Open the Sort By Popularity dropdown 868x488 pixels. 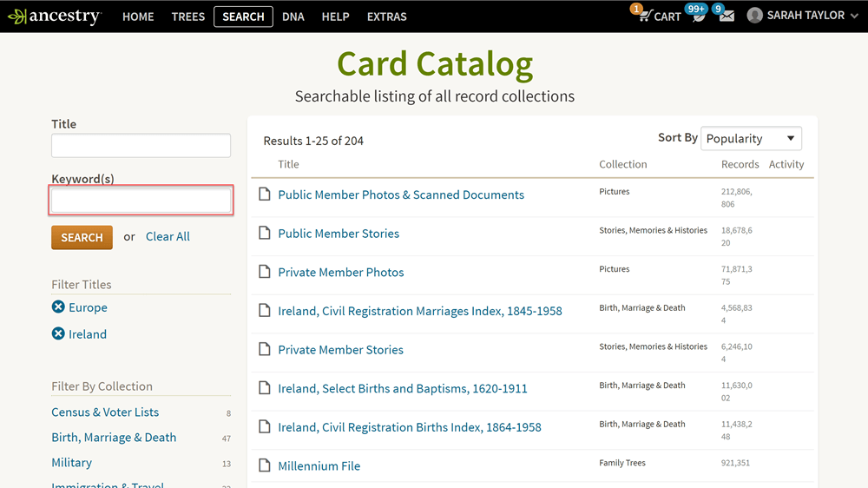click(751, 138)
